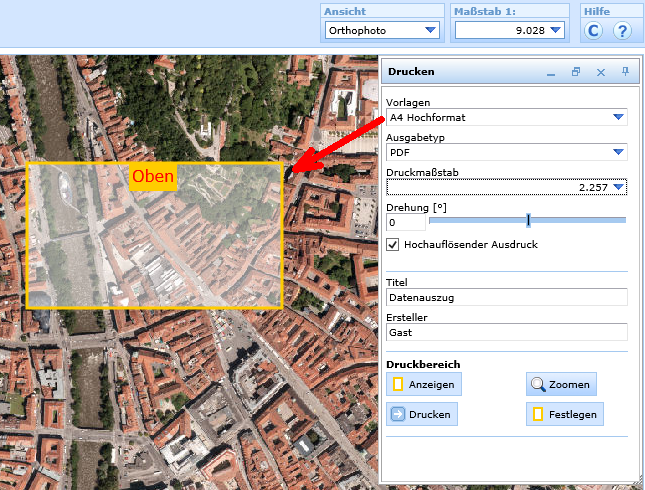Click the Drucken print button
This screenshot has width=645, height=490.
tap(422, 414)
